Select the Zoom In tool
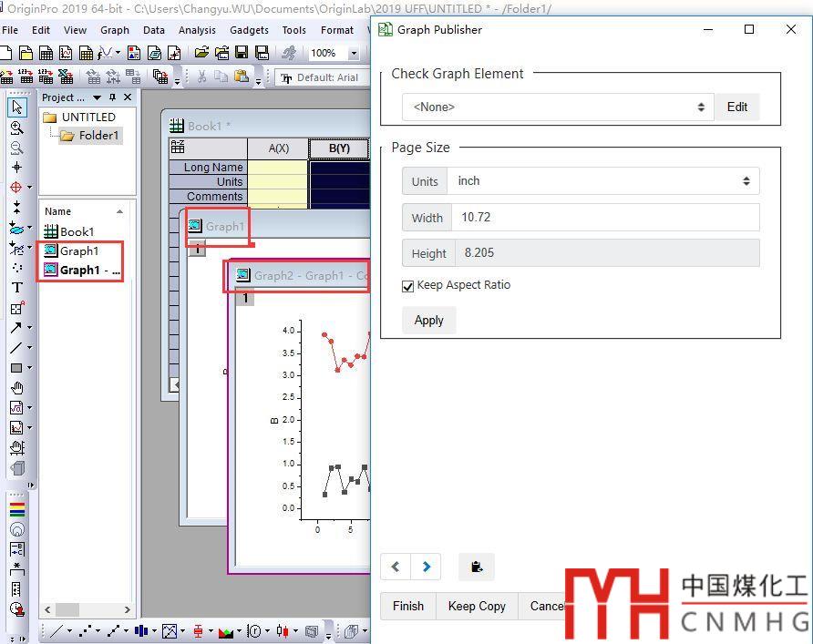813x644 pixels. [x=16, y=128]
